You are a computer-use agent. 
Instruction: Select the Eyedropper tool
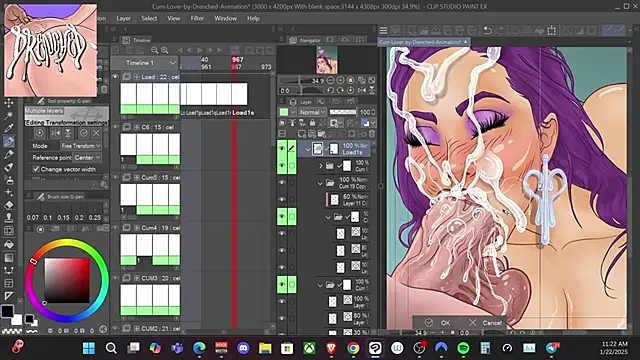[x=9, y=127]
